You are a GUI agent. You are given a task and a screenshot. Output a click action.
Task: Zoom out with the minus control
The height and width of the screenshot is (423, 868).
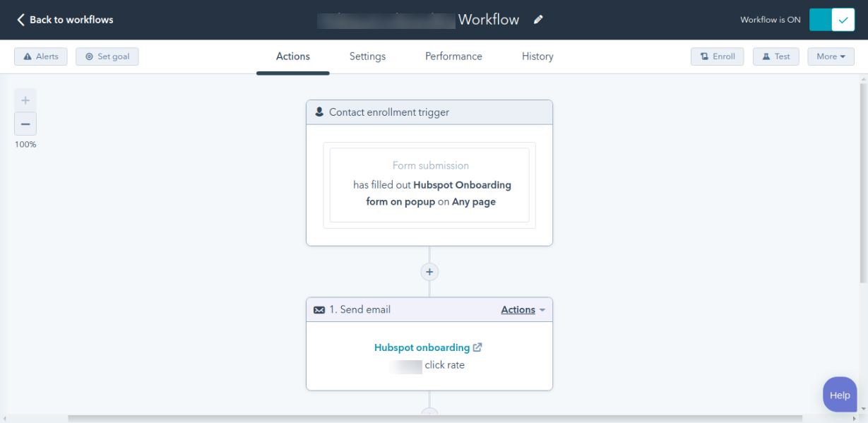point(25,124)
